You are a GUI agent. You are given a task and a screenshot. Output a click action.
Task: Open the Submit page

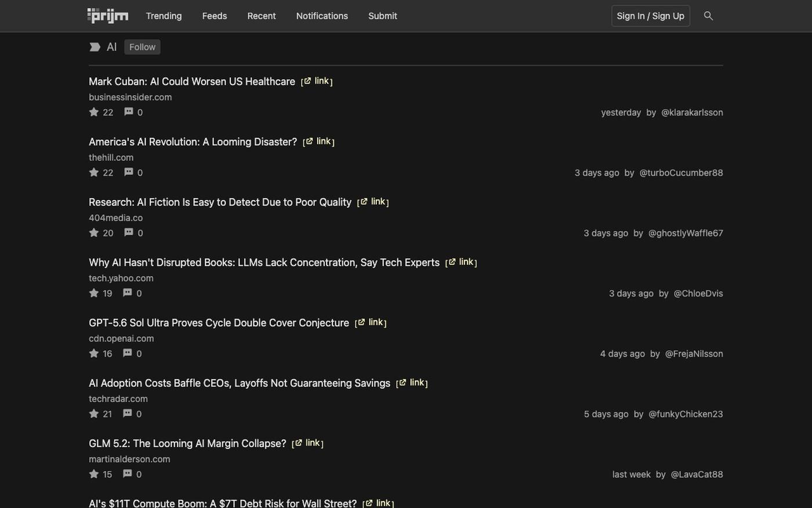(383, 16)
